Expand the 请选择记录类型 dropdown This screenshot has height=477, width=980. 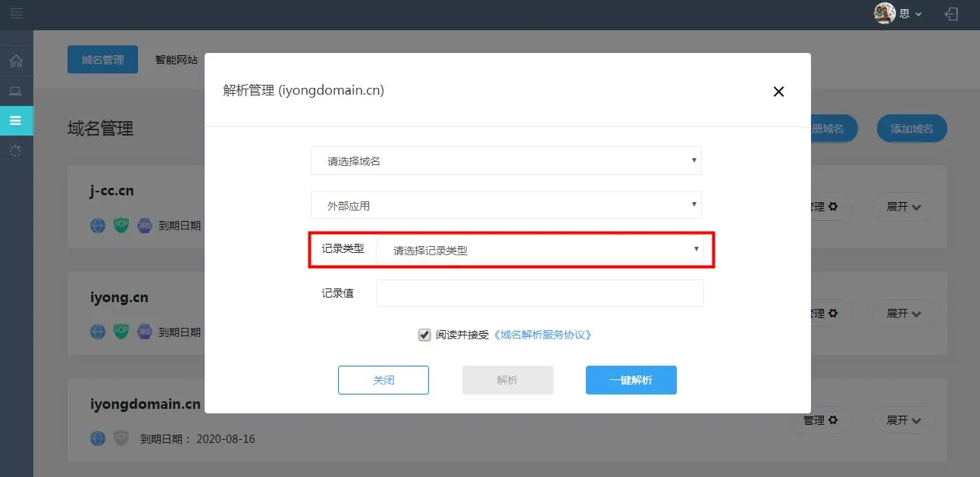(539, 250)
